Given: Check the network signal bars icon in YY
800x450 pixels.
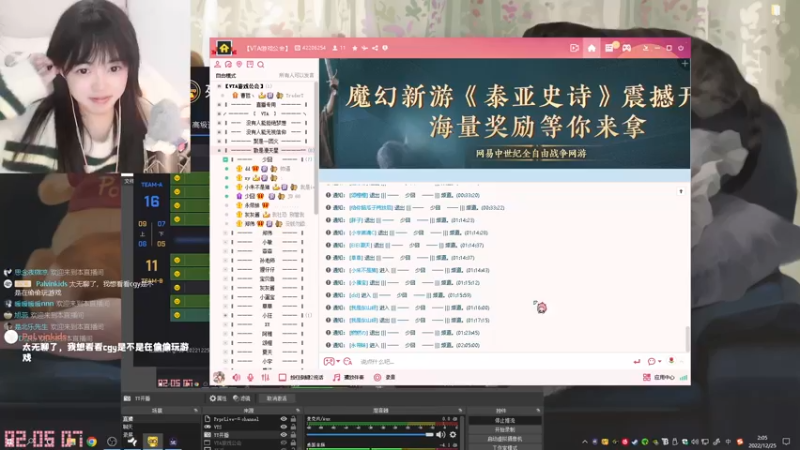Looking at the screenshot, I should pyautogui.click(x=684, y=378).
